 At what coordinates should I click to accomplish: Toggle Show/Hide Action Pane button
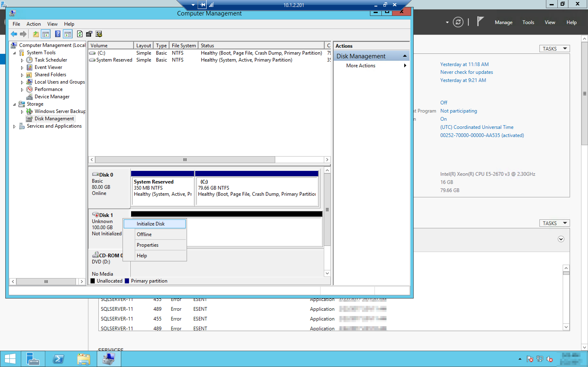pos(68,34)
